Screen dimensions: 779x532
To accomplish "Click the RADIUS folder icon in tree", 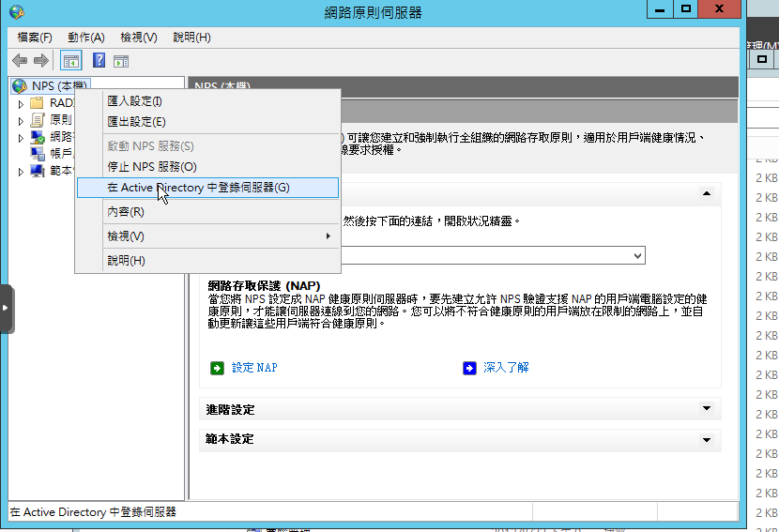I will click(x=38, y=103).
